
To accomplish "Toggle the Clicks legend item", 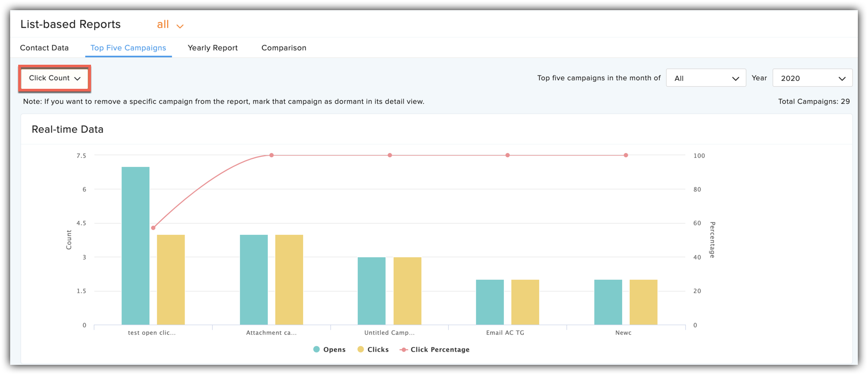I will [373, 349].
